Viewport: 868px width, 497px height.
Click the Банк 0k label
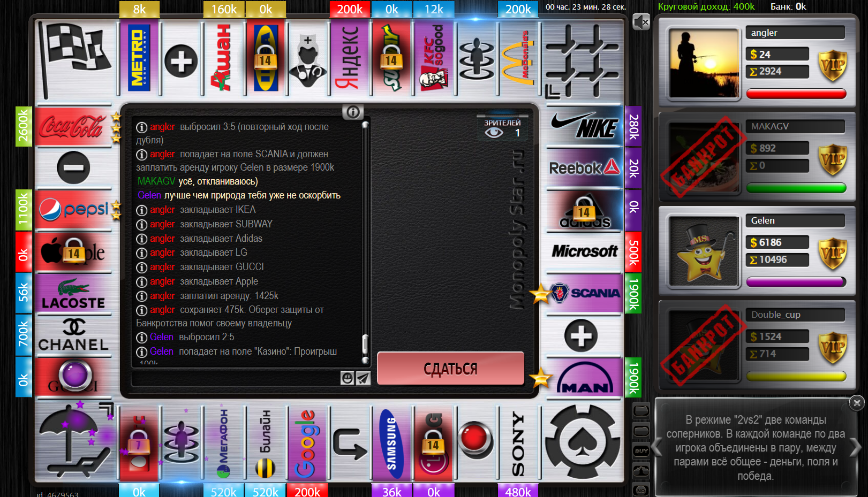point(788,6)
